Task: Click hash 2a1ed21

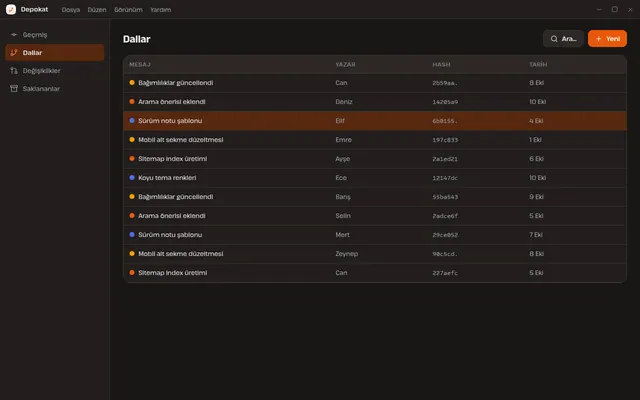Action: [x=445, y=159]
